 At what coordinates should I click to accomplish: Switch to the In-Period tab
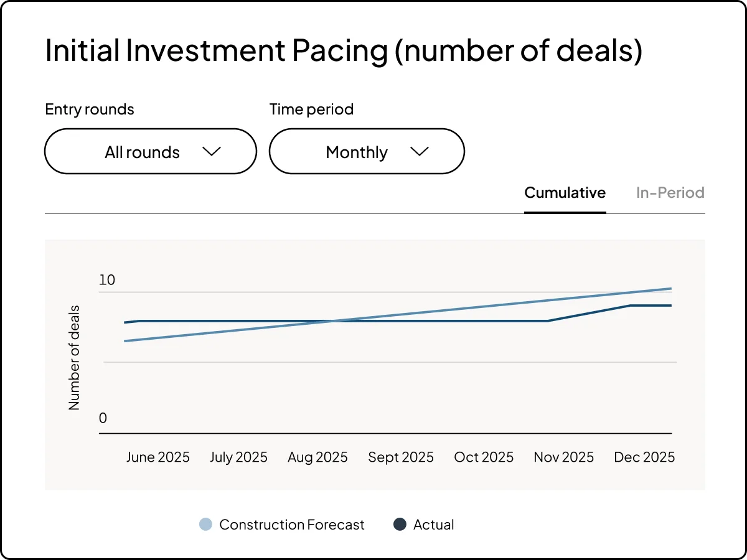(670, 193)
